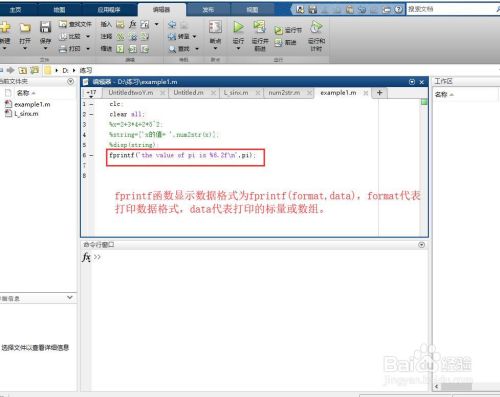Switch to the Home (主页) ribbon tab

[x=15, y=10]
